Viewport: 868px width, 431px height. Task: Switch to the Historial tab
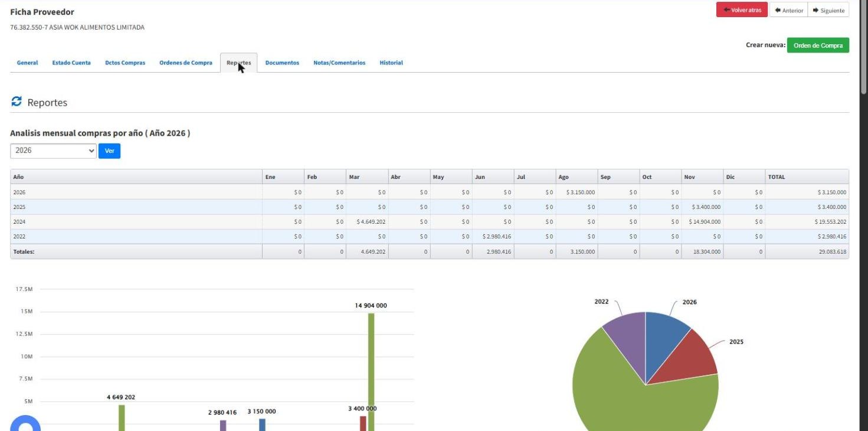391,63
